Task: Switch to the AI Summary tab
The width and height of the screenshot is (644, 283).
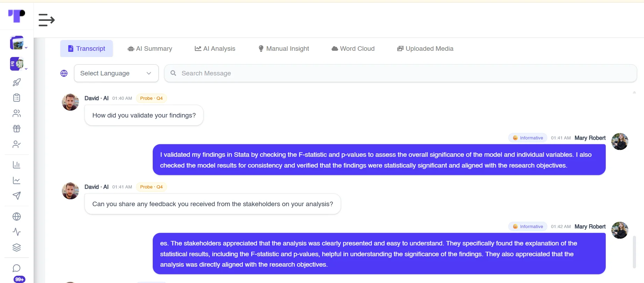Action: 150,49
